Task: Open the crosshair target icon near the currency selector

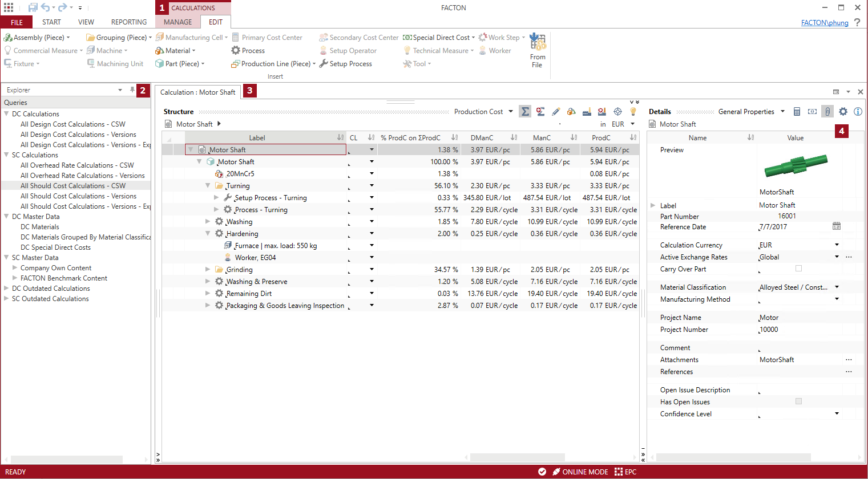Action: (x=617, y=111)
